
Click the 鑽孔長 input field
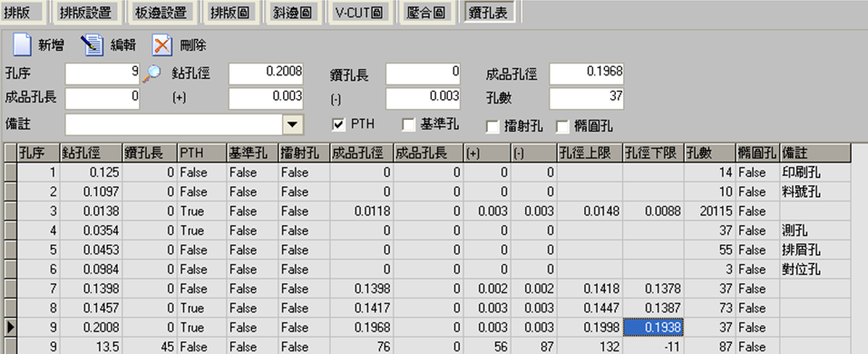coord(423,74)
